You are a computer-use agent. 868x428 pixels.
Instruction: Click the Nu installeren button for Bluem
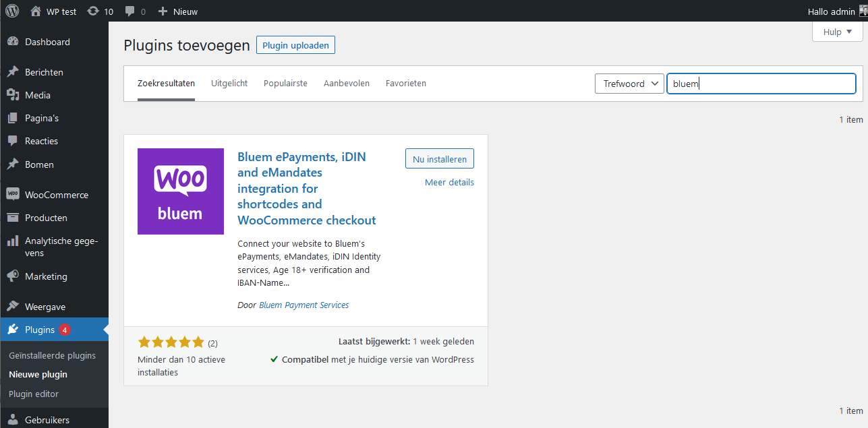click(x=439, y=158)
